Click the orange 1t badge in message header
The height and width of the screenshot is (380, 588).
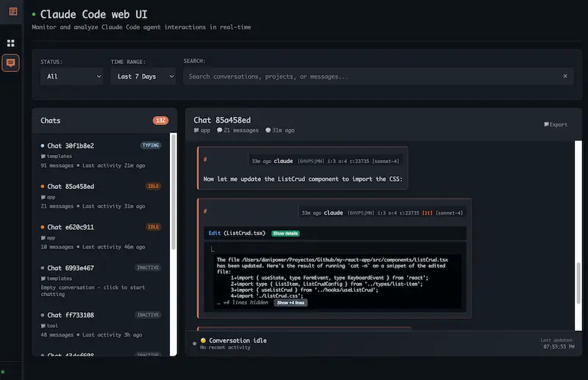[428, 212]
